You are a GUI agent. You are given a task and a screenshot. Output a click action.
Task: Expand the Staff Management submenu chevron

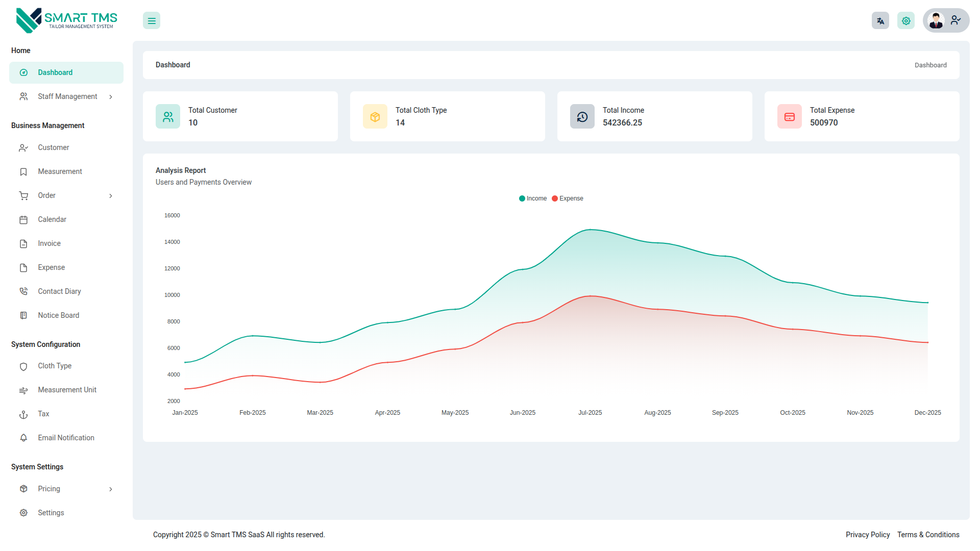(111, 97)
